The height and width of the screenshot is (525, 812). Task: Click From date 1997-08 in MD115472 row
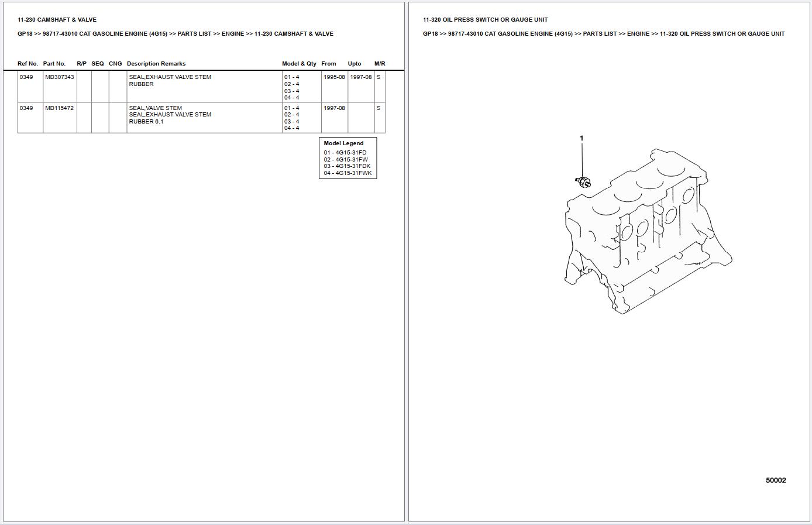334,108
